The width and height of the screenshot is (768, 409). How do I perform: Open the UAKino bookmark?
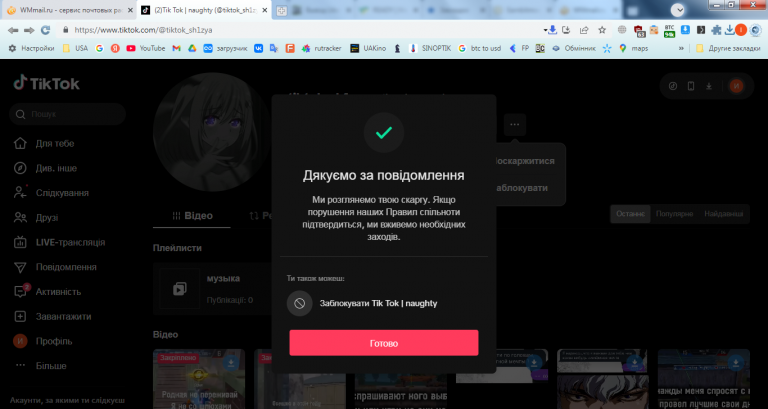click(368, 48)
